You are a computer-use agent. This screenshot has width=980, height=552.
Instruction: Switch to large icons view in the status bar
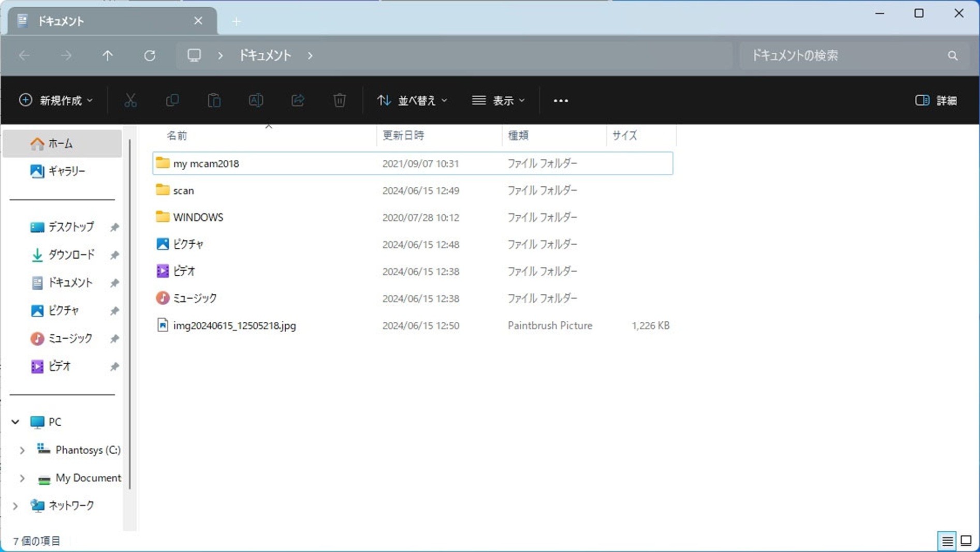tap(967, 541)
